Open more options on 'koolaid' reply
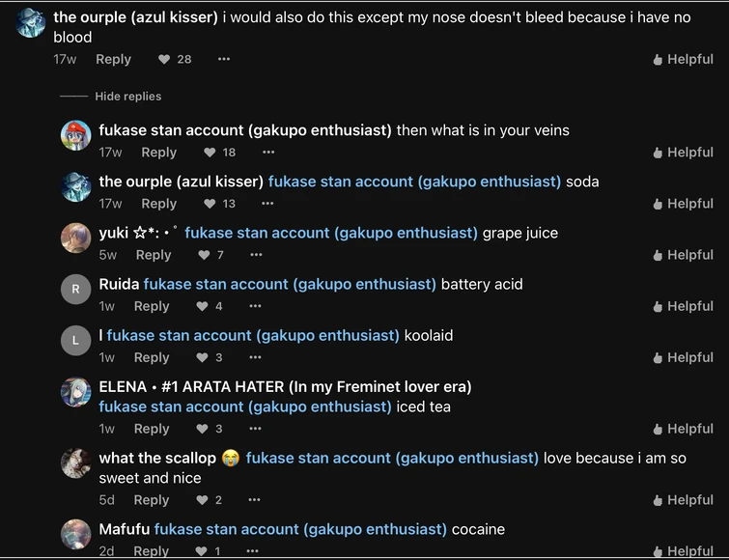Screen dimensions: 729x560 click(x=255, y=357)
